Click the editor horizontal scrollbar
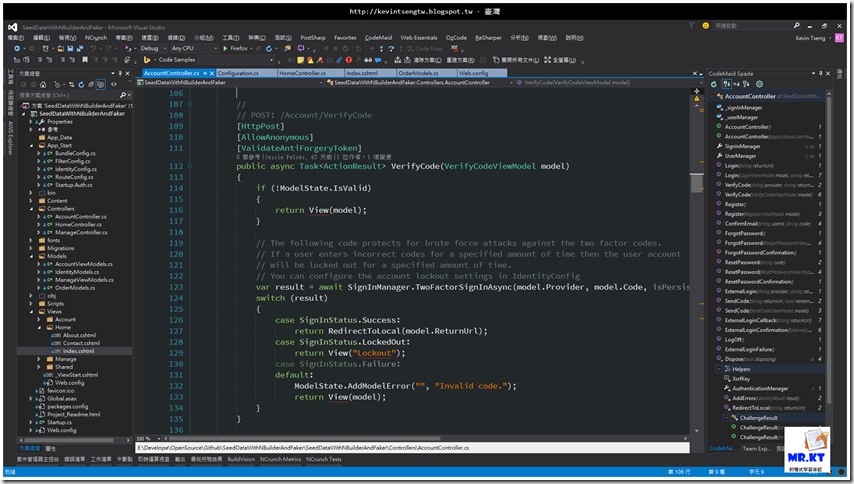854x484 pixels. (425, 438)
